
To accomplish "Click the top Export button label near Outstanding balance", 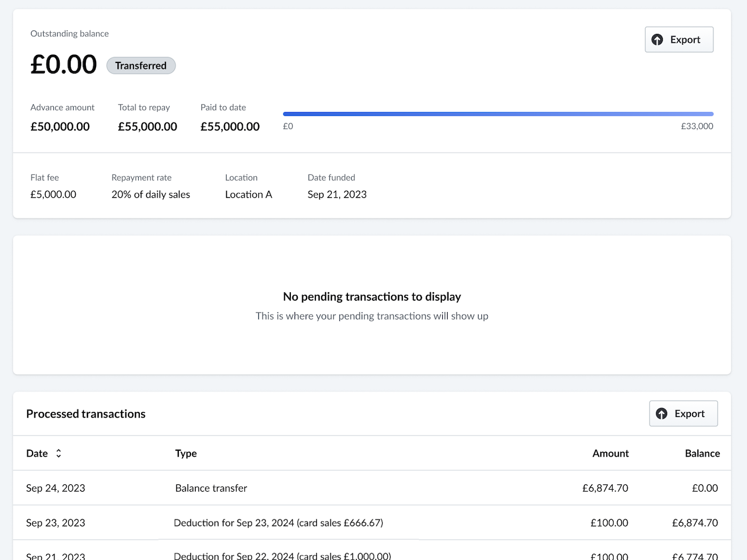I will tap(685, 40).
